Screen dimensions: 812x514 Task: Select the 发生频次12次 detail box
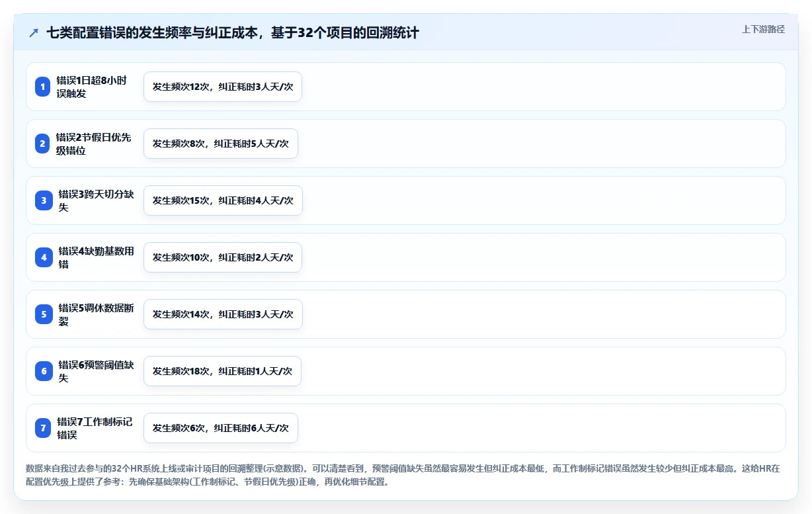coord(223,87)
